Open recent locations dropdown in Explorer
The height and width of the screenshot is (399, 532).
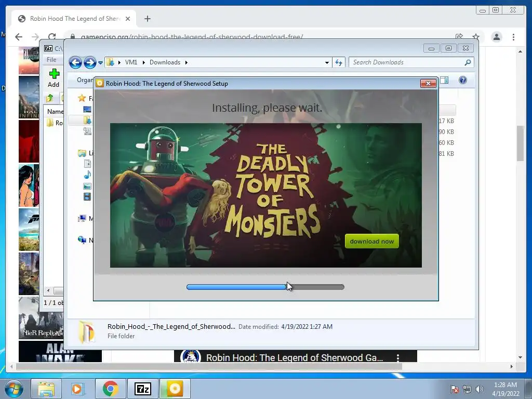[100, 63]
